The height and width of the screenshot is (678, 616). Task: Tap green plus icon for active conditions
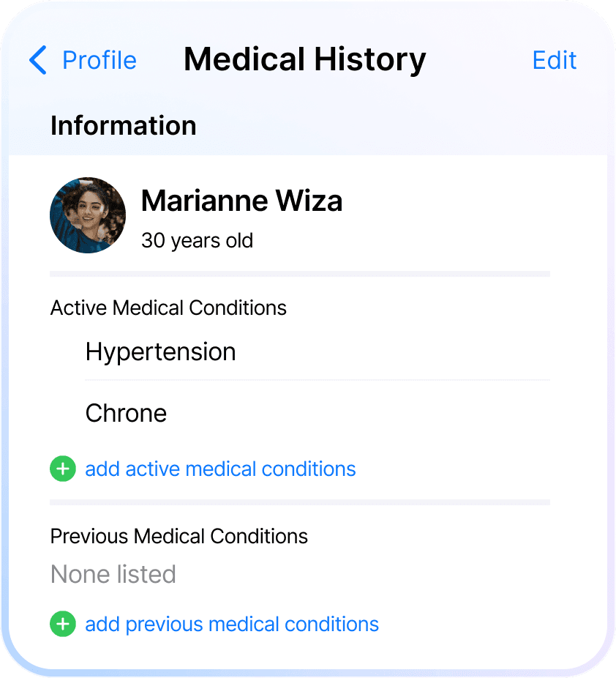tap(63, 469)
